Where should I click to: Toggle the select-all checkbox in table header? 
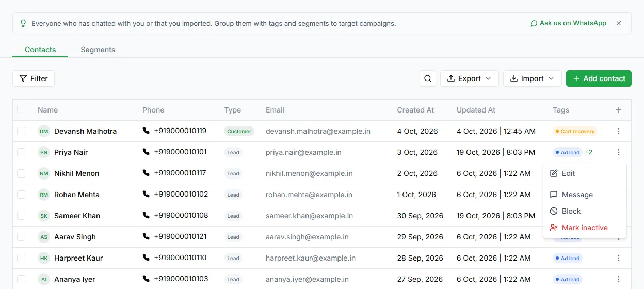pos(21,109)
